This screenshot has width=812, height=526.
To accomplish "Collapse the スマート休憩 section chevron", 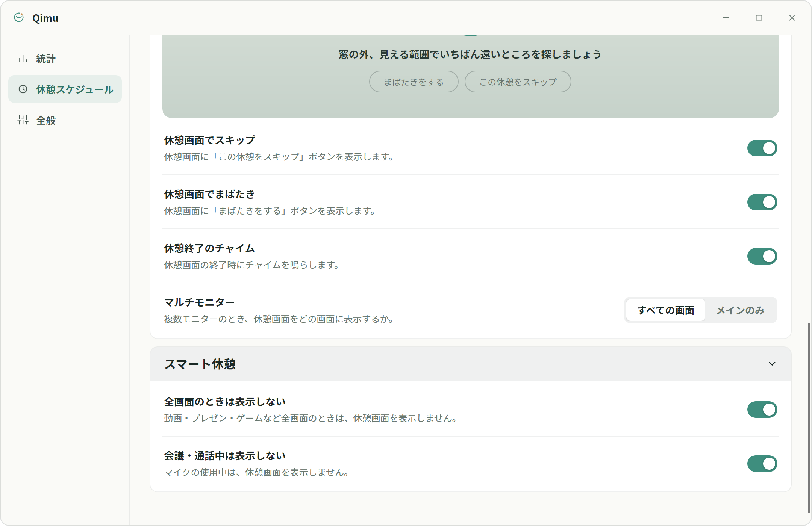I will (772, 364).
